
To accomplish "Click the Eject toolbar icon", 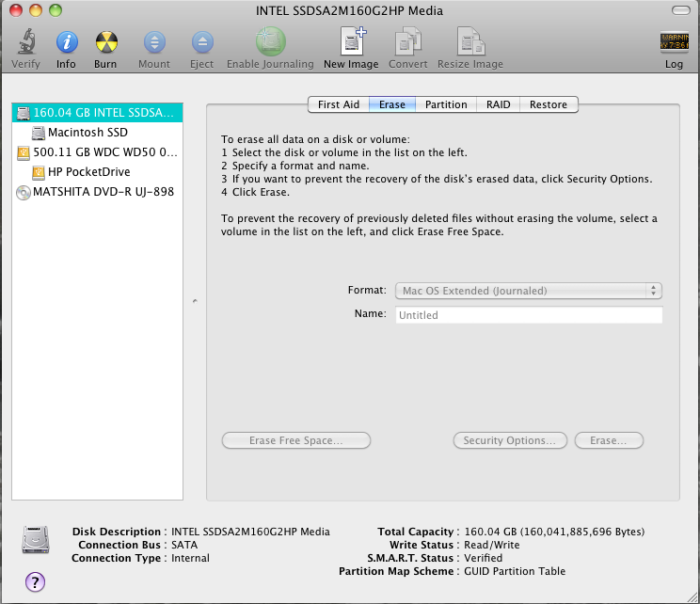I will pyautogui.click(x=202, y=42).
